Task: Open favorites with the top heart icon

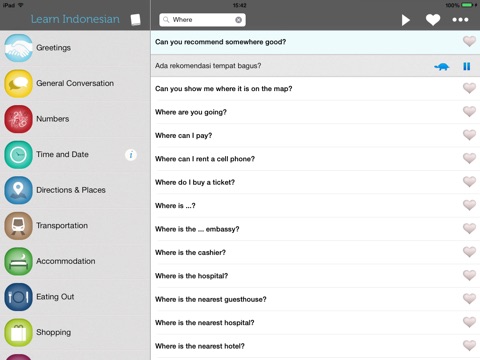Action: click(433, 20)
